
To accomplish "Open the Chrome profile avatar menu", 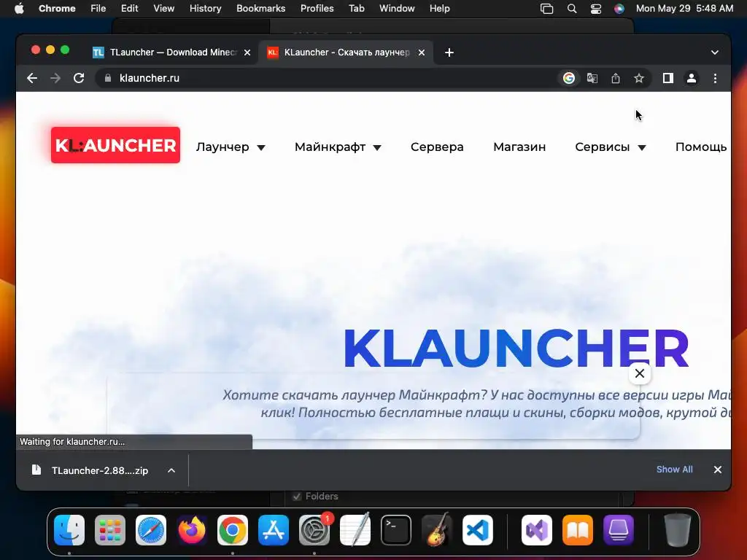I will [x=692, y=78].
